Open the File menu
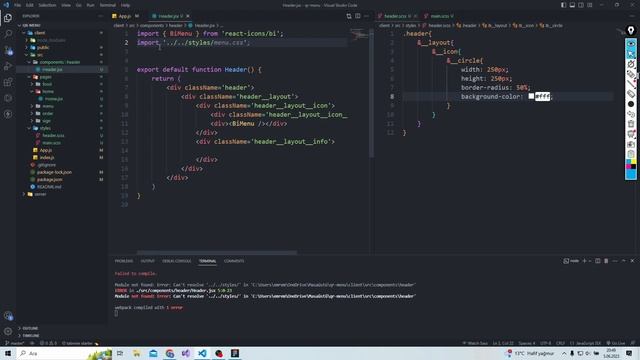Viewport: 640px width, 360px height. point(18,5)
